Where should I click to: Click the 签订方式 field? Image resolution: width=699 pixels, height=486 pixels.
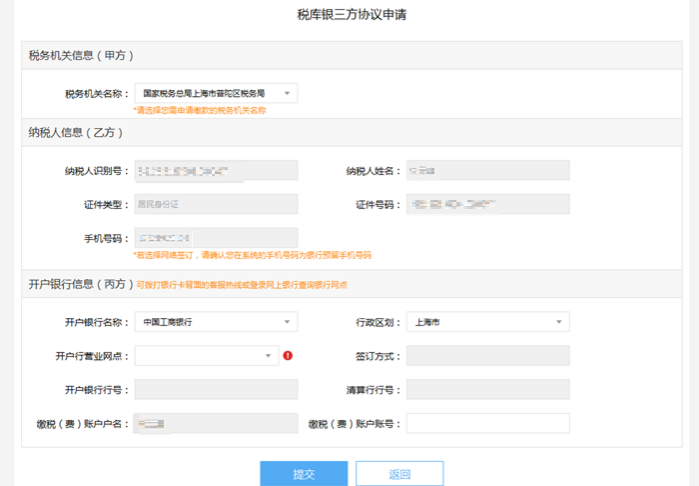[x=488, y=355]
